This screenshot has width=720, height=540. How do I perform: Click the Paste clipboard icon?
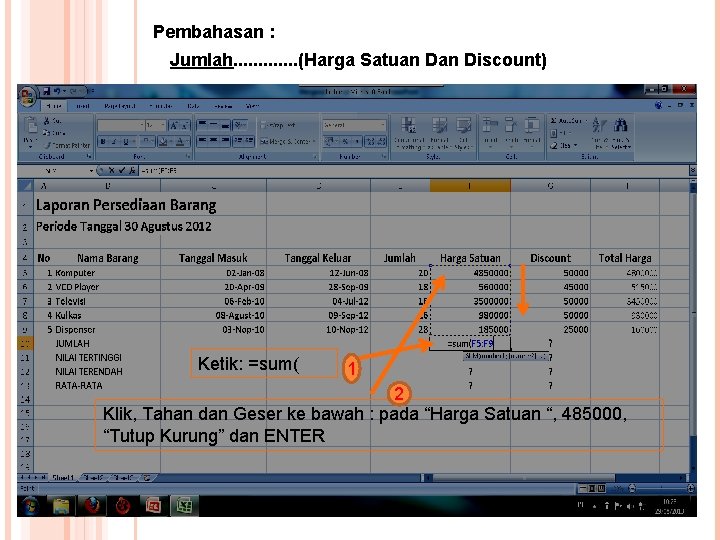31,126
